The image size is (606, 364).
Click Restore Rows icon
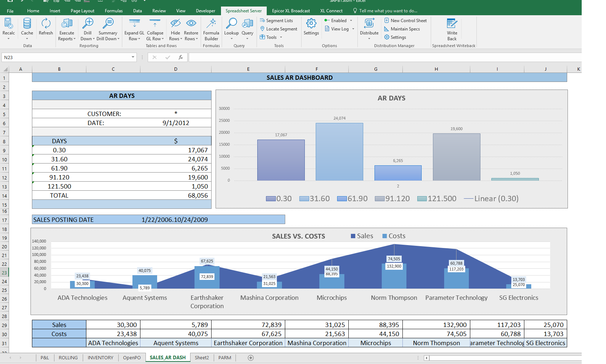tap(191, 24)
